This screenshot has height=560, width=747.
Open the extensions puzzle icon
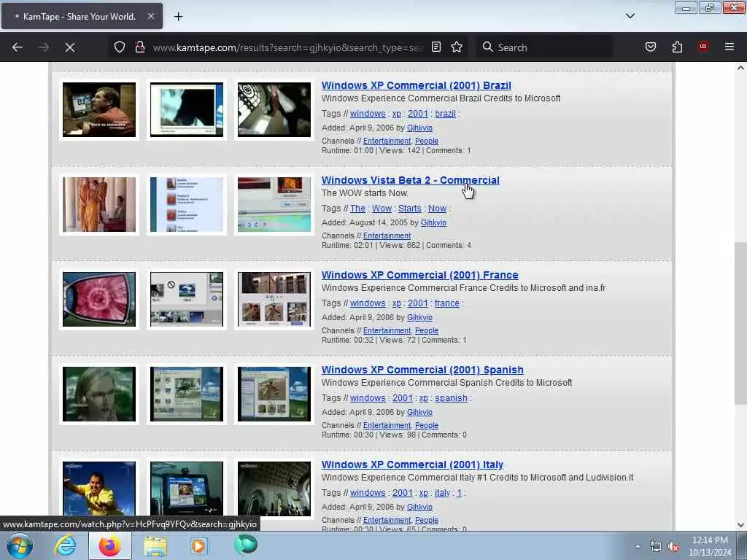[x=678, y=47]
